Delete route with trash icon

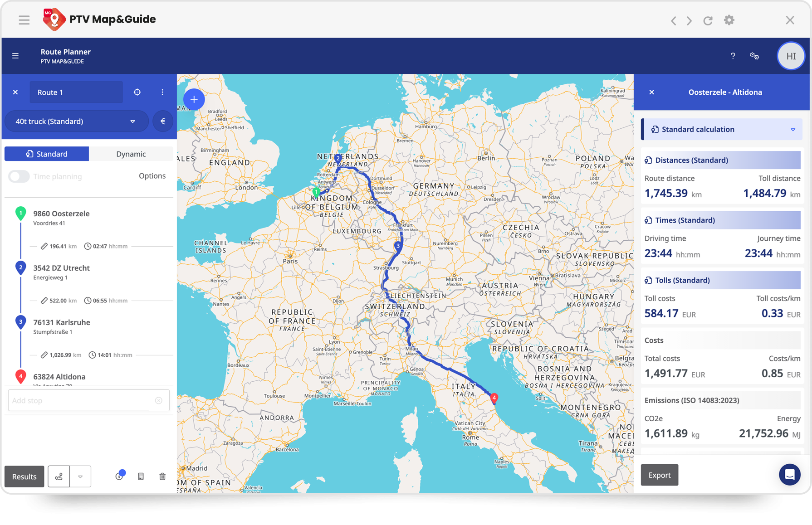click(162, 476)
